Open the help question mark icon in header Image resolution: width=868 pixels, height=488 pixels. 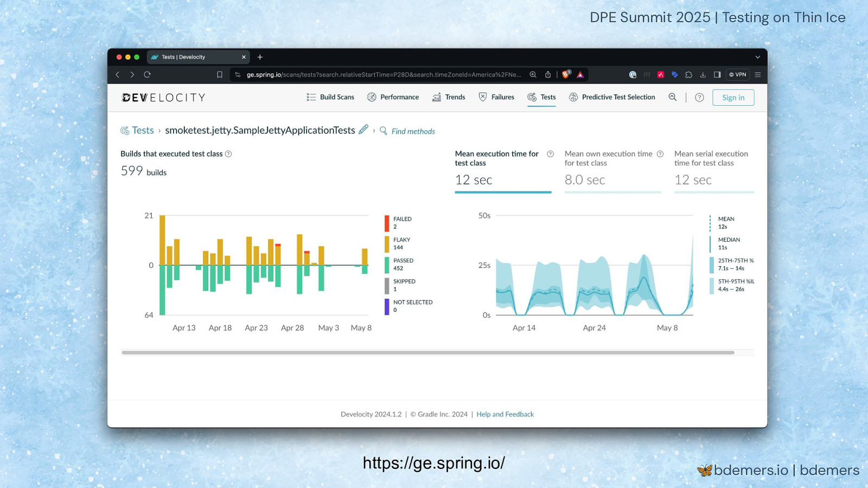click(699, 98)
